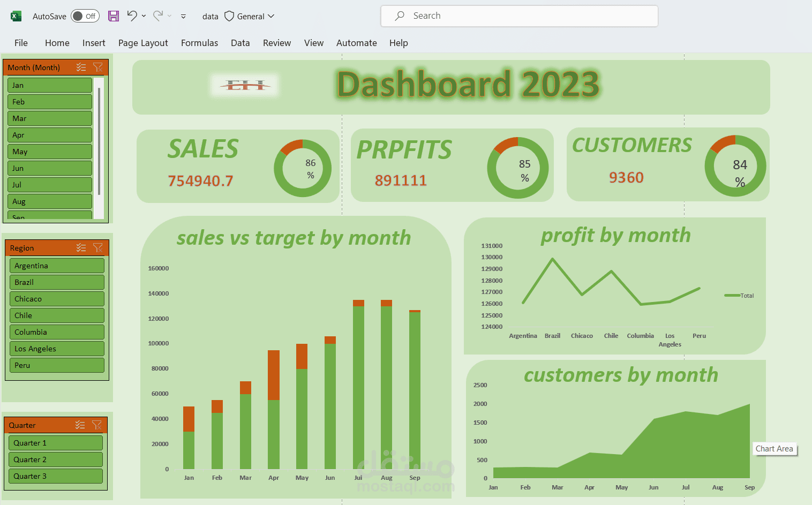Undo the last action

point(132,16)
